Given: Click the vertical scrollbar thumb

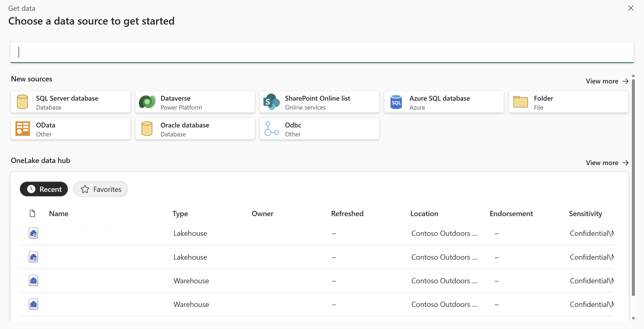Looking at the screenshot, I should [x=633, y=188].
